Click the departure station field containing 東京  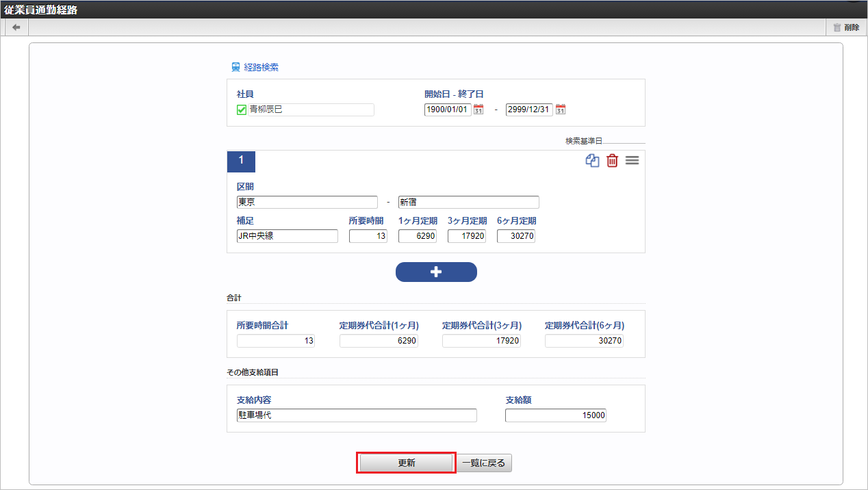(307, 202)
